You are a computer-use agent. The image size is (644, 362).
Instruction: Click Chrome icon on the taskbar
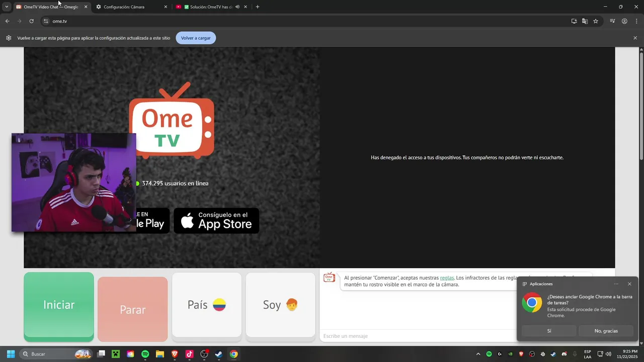pos(233,354)
